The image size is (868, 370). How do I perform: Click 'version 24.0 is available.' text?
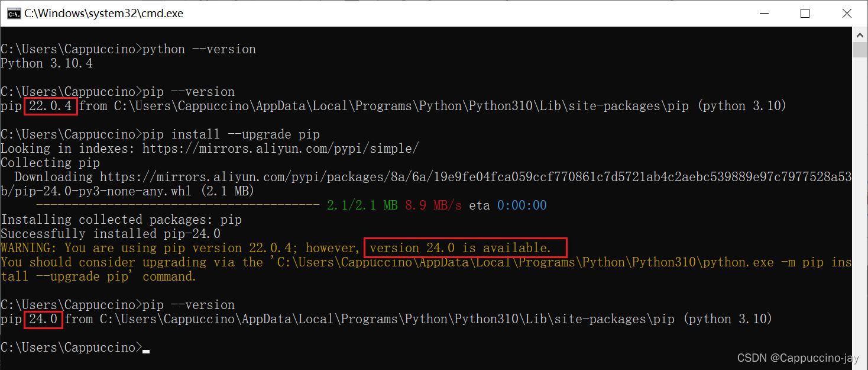click(461, 248)
